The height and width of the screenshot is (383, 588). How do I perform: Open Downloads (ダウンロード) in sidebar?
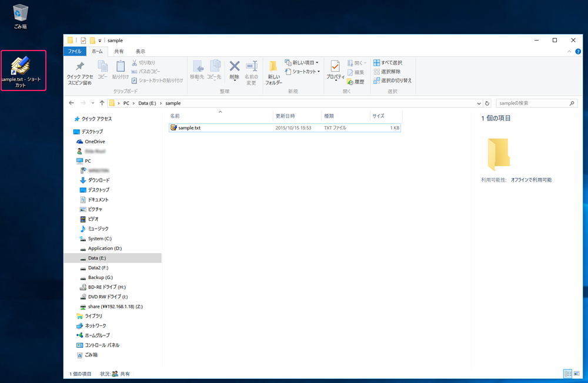coord(95,180)
